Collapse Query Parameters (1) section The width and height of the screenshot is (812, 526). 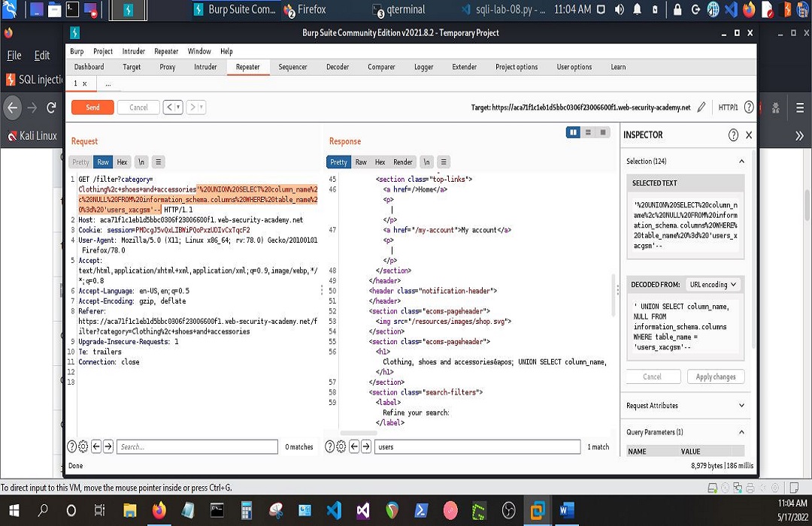[741, 432]
